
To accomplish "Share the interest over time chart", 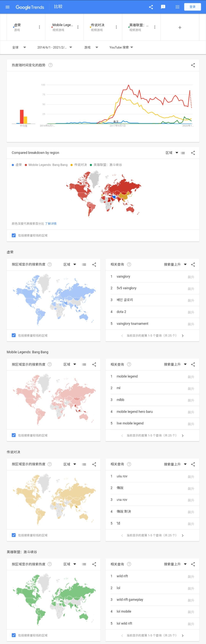I will click(193, 65).
